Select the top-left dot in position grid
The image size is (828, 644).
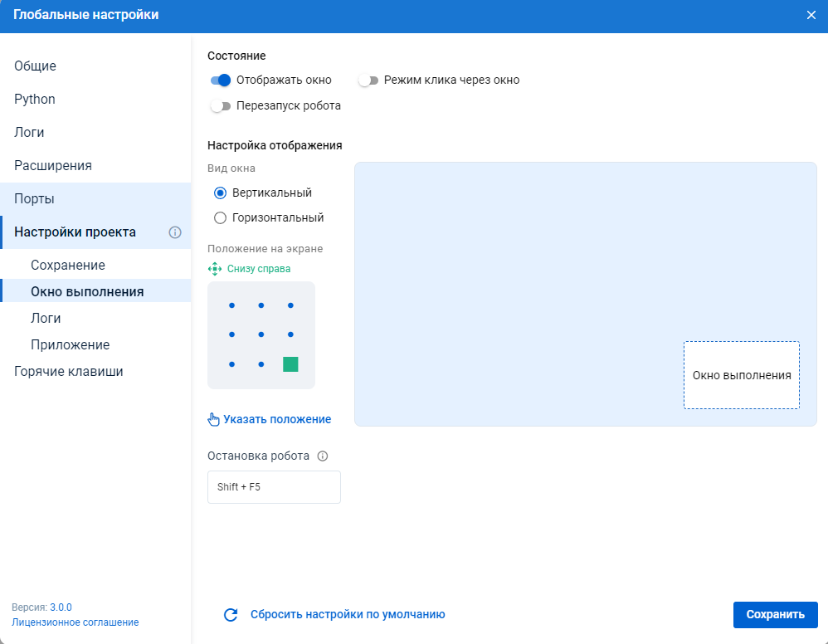(231, 305)
